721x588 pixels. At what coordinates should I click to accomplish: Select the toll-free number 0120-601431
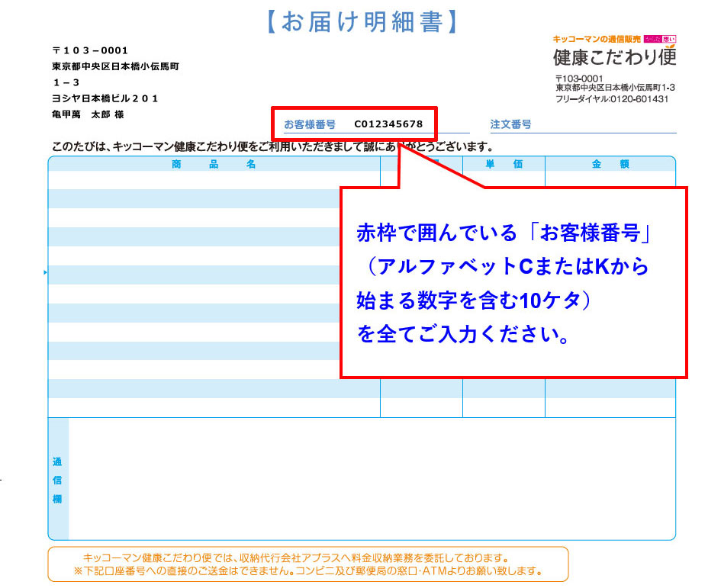pos(639,99)
